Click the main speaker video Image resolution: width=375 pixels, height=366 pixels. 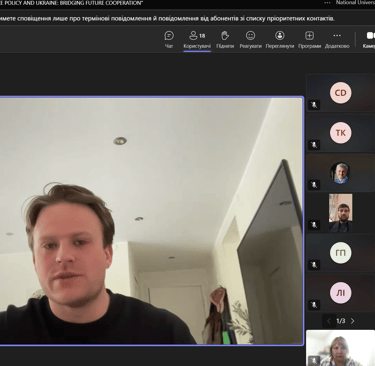[x=151, y=221]
